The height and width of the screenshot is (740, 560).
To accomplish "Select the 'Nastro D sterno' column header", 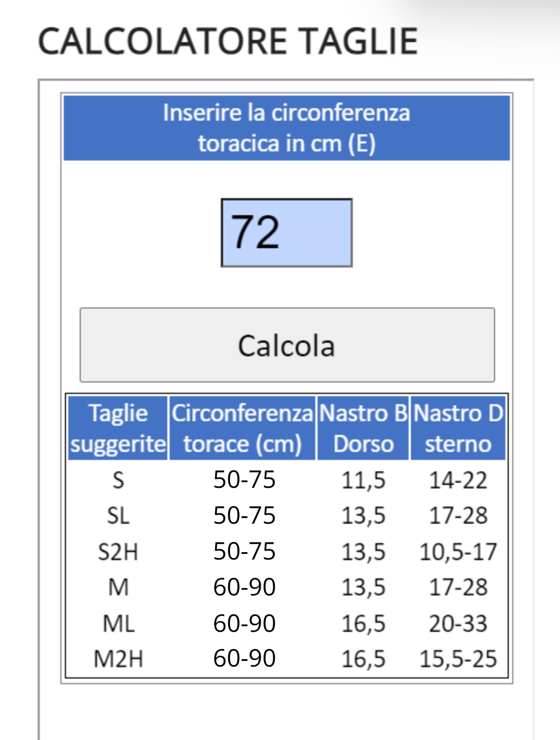I will click(x=458, y=428).
